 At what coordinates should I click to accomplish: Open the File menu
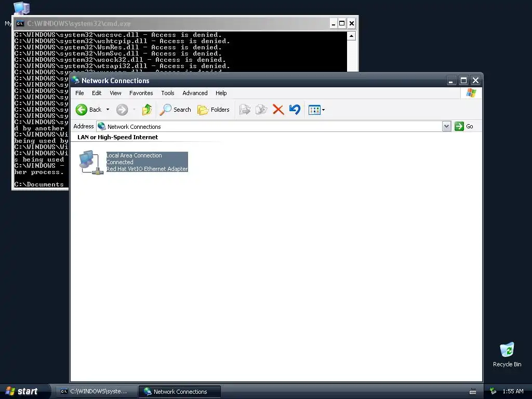[x=79, y=93]
